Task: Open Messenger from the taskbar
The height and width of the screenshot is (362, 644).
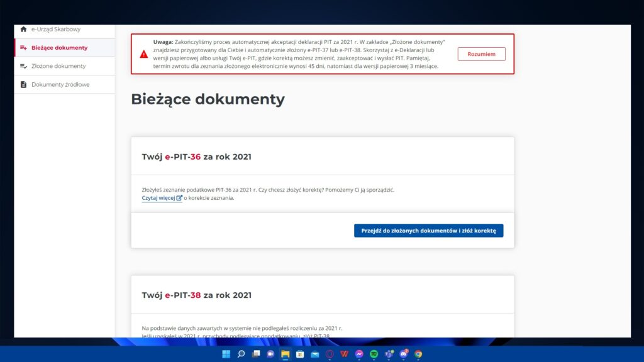Action: pyautogui.click(x=359, y=354)
